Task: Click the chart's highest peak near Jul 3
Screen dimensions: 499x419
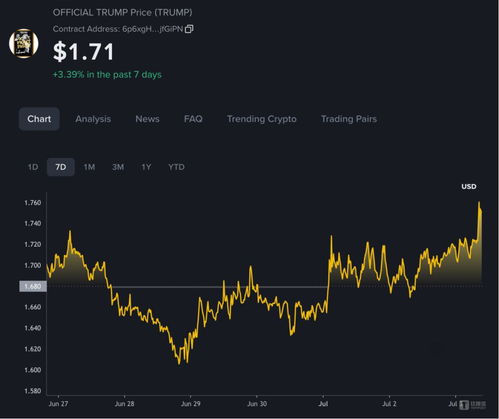Action: click(x=479, y=202)
